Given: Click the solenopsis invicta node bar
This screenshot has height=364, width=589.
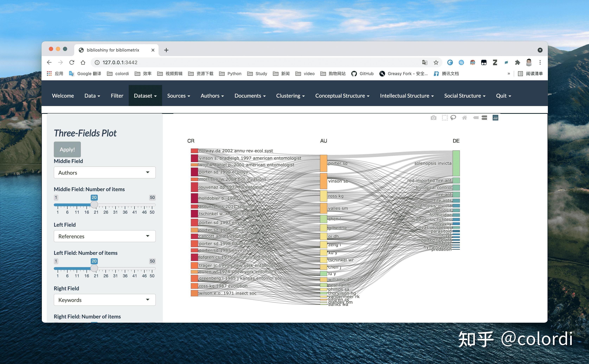Looking at the screenshot, I should click(x=456, y=163).
